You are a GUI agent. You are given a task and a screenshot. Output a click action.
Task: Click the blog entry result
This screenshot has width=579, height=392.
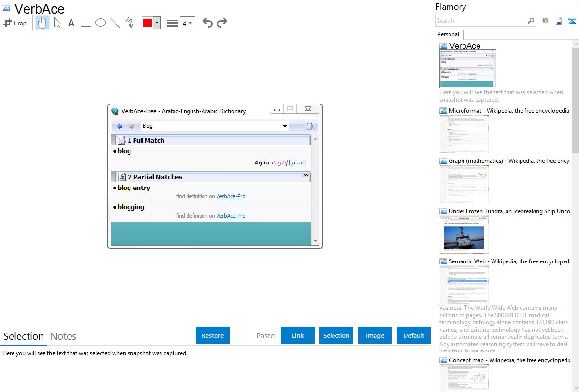pyautogui.click(x=134, y=188)
